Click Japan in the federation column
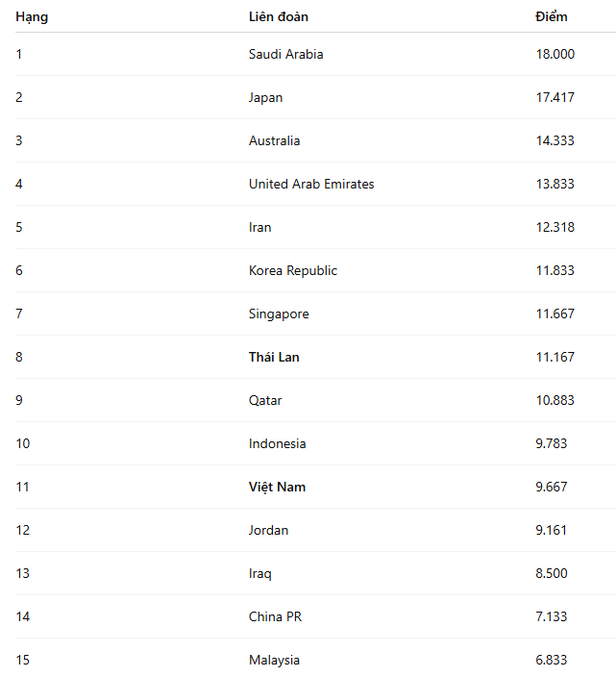 [265, 97]
